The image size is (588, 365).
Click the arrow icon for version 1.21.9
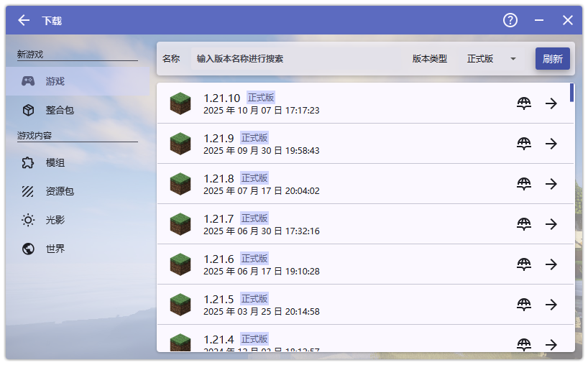pos(551,144)
